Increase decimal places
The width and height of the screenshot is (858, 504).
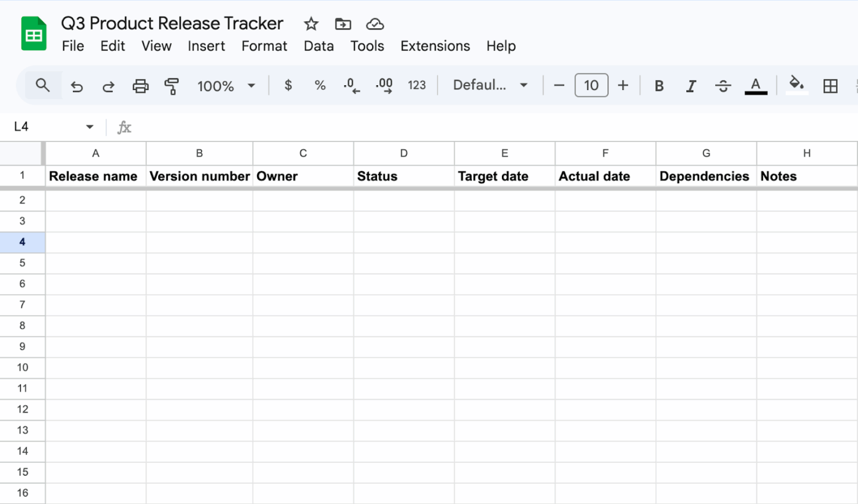(x=384, y=86)
